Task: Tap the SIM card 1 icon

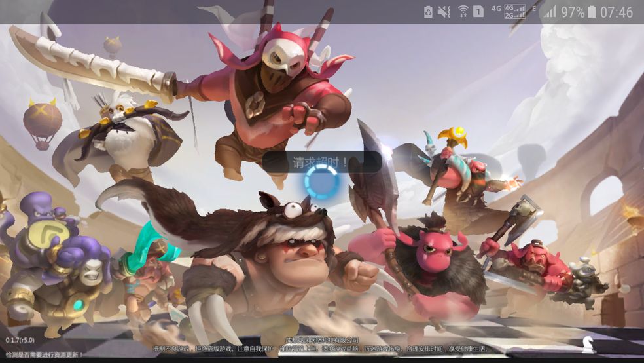Action: 478,12
